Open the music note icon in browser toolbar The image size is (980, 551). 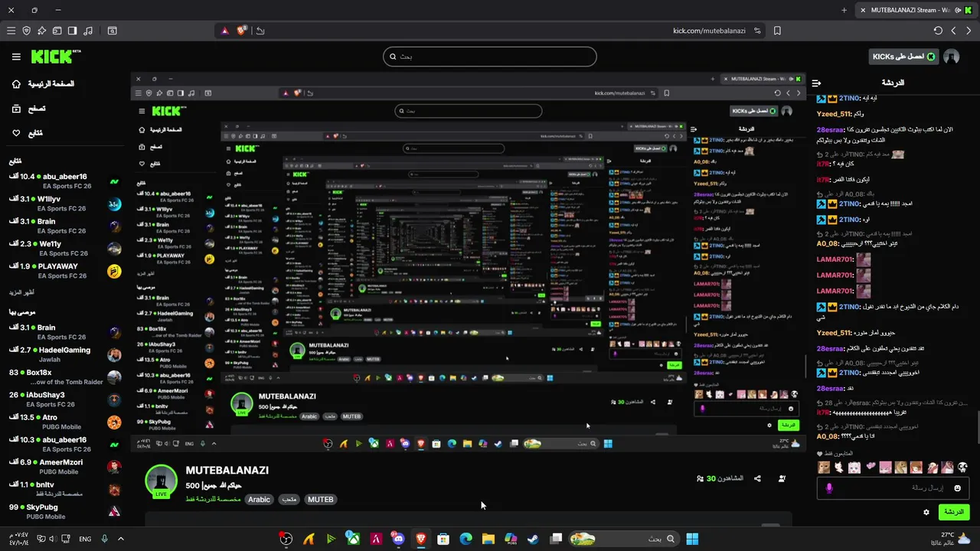87,31
